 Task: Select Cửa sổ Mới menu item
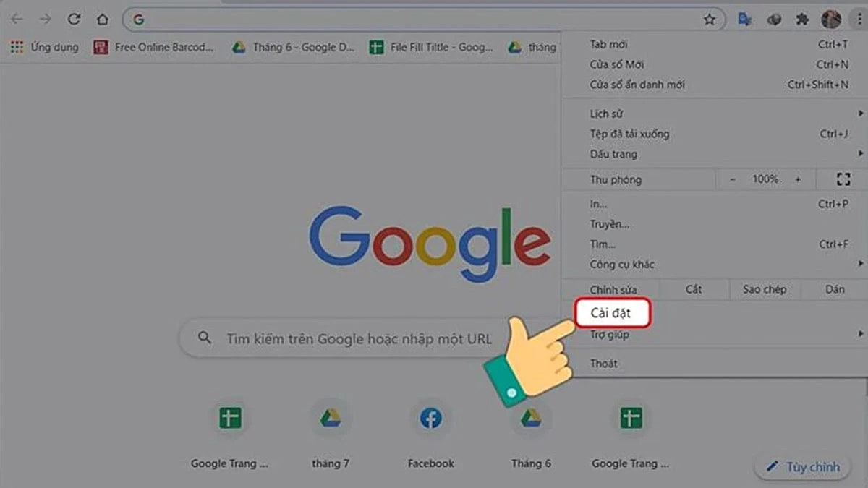coord(714,64)
